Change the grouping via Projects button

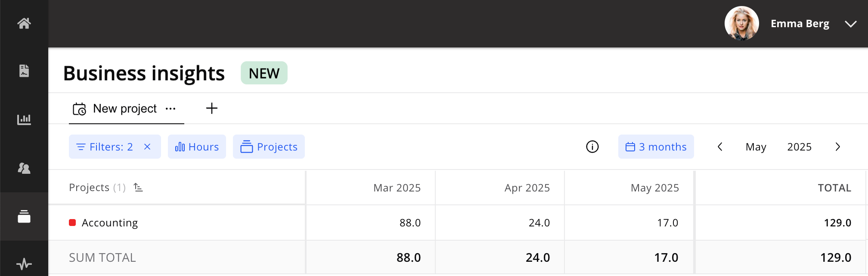point(269,147)
